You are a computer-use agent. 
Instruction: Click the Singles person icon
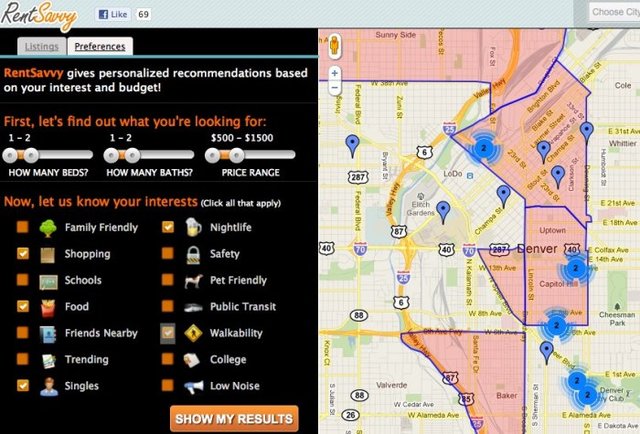click(49, 387)
